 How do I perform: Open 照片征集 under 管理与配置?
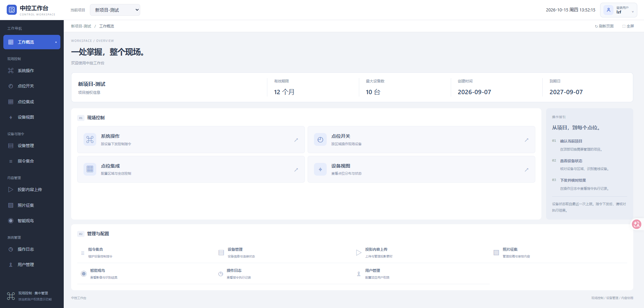558,253
